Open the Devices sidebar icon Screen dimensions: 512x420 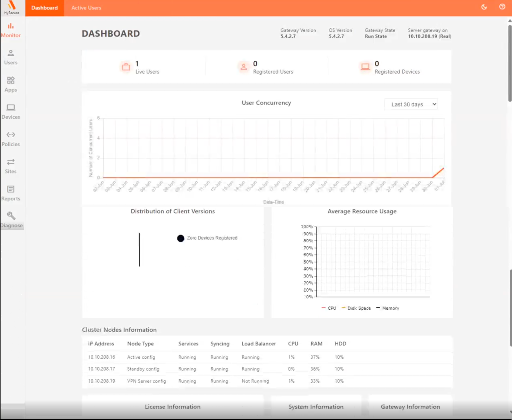[11, 108]
